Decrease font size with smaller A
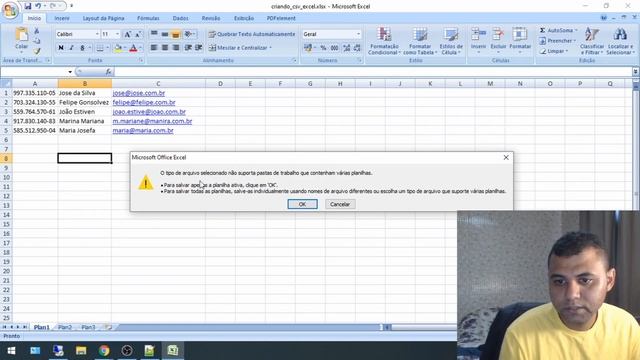 pos(138,34)
